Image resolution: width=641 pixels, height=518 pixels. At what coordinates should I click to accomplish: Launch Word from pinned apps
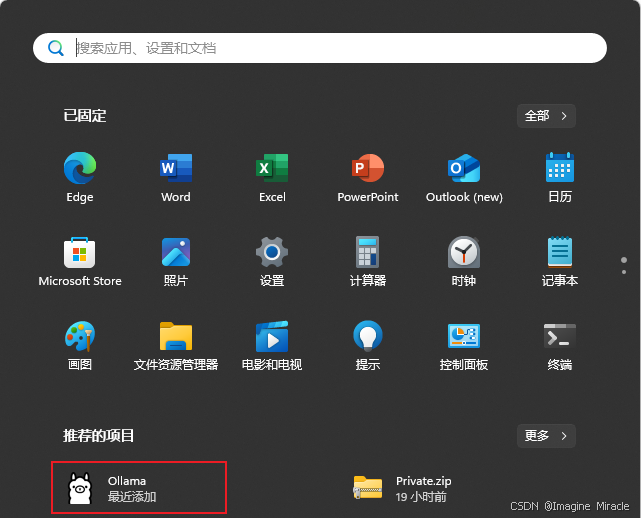click(176, 177)
